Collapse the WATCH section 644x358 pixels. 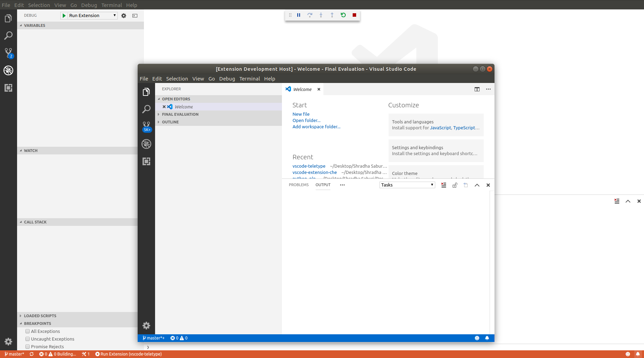click(x=77, y=151)
